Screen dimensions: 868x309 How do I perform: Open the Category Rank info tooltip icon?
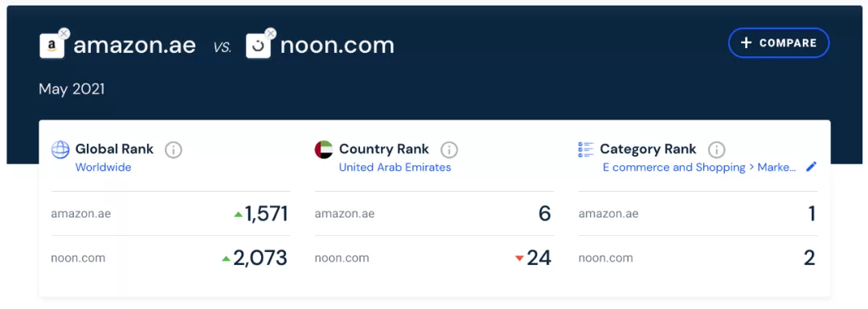click(x=716, y=150)
